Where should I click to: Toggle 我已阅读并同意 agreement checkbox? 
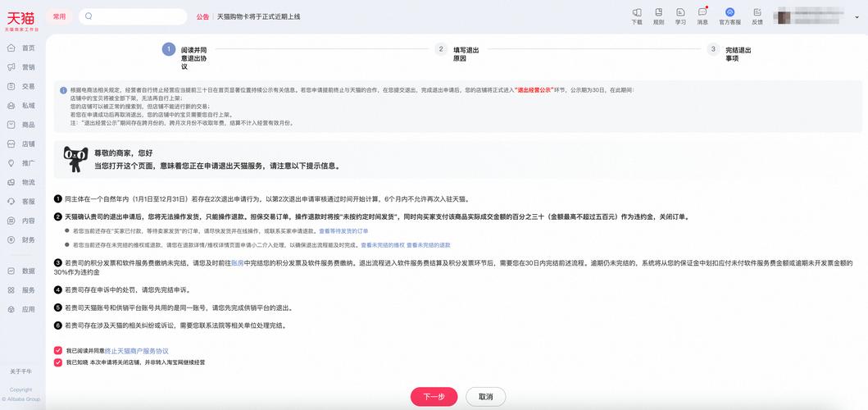tap(57, 351)
